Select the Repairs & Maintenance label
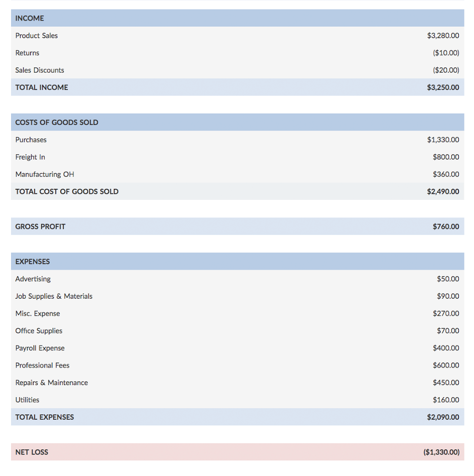The image size is (474, 476). (52, 383)
